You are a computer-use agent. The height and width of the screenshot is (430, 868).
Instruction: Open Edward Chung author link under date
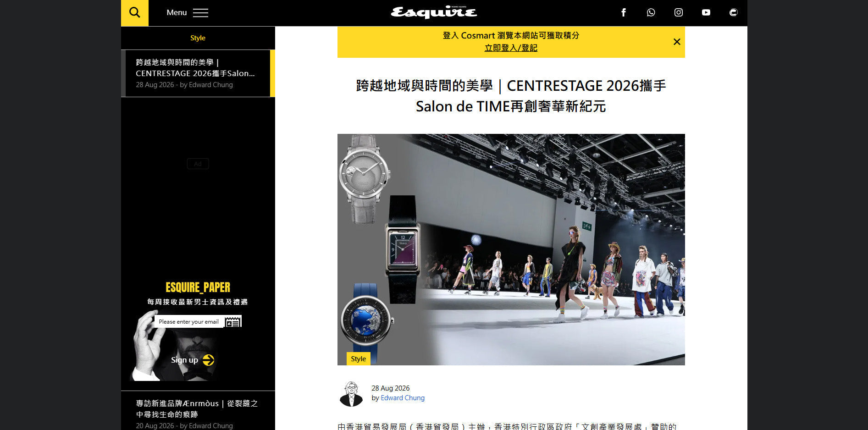(x=403, y=398)
